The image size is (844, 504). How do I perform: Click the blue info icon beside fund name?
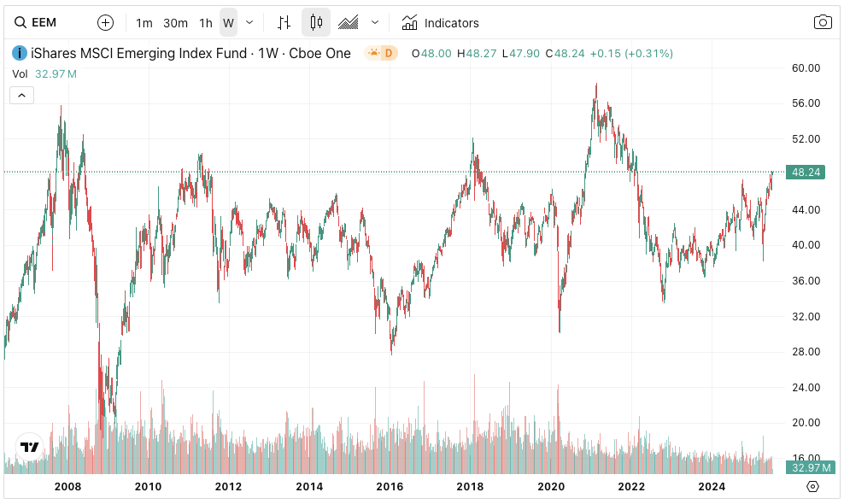point(19,53)
